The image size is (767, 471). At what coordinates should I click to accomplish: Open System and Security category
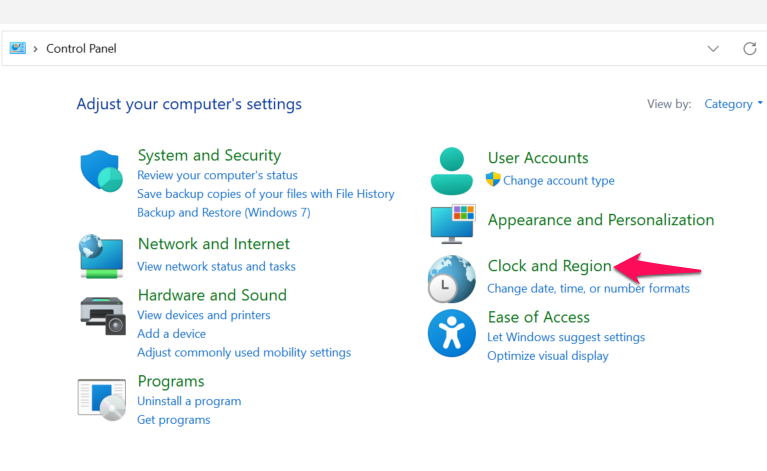(209, 156)
